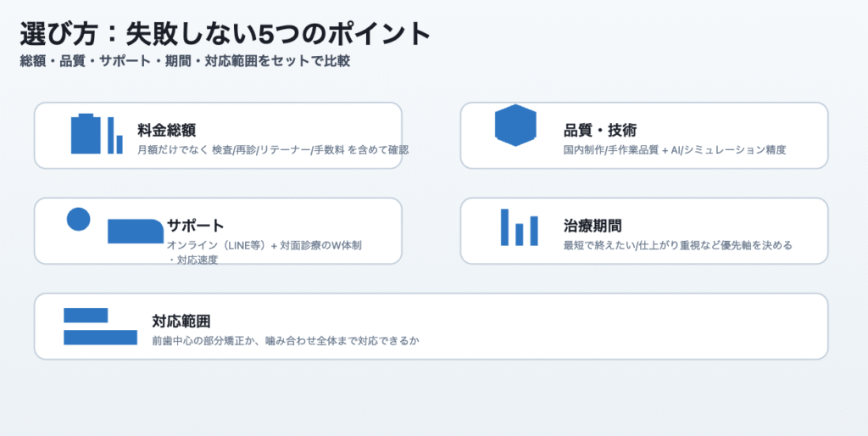868x436 pixels.
Task: Select the blue hexagon icon for 品質・技術
Action: coord(515,126)
